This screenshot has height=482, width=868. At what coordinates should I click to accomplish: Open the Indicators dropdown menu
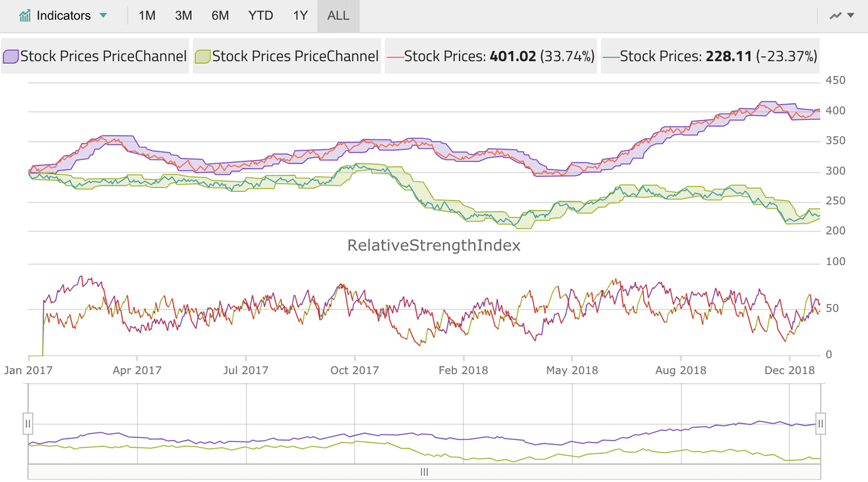pyautogui.click(x=63, y=16)
